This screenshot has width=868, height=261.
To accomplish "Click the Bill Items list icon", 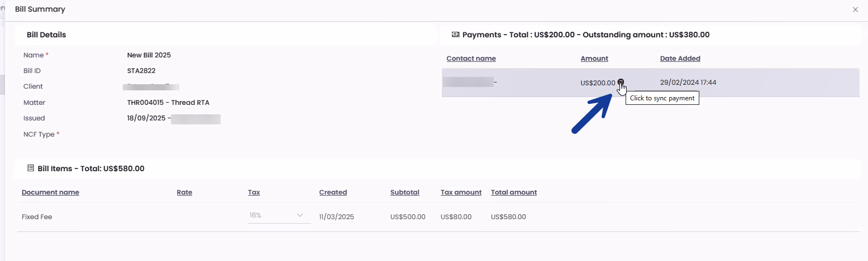I will pyautogui.click(x=31, y=168).
